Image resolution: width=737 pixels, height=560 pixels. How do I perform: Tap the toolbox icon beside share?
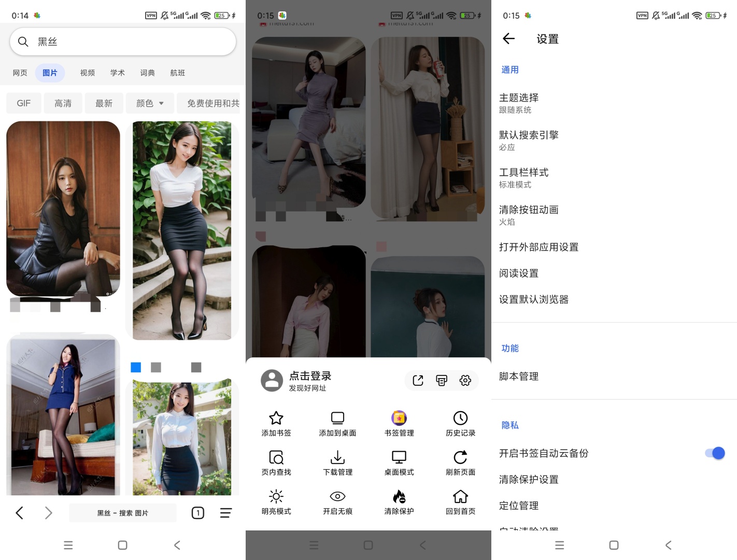[x=442, y=381]
